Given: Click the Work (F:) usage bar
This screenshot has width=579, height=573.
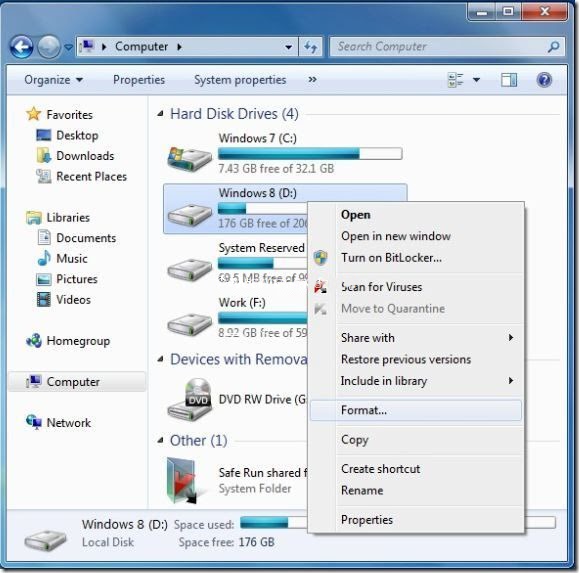Looking at the screenshot, I should pos(262,318).
